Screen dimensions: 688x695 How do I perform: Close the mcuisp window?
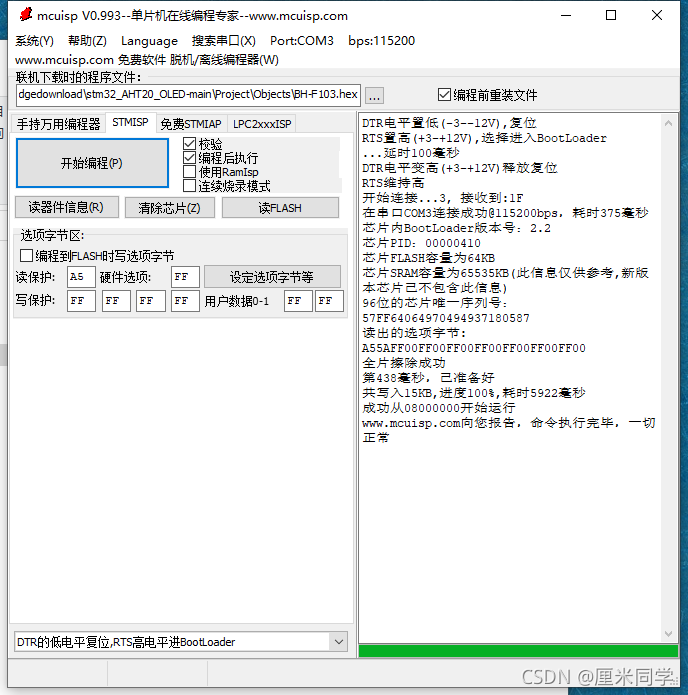click(657, 16)
